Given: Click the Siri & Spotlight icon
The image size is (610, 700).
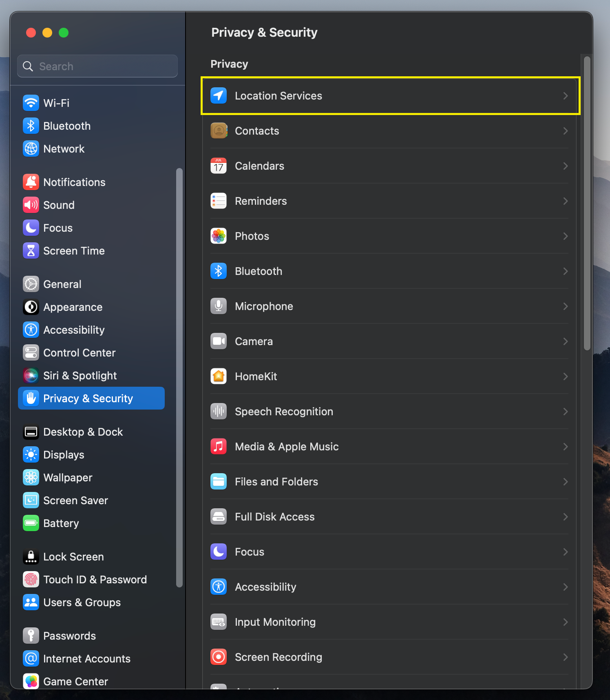Looking at the screenshot, I should point(31,375).
